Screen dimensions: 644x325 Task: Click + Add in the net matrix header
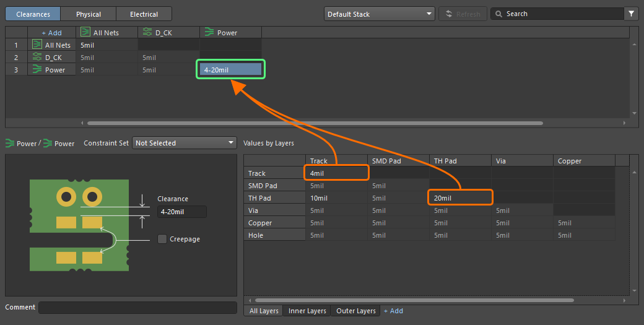(51, 32)
